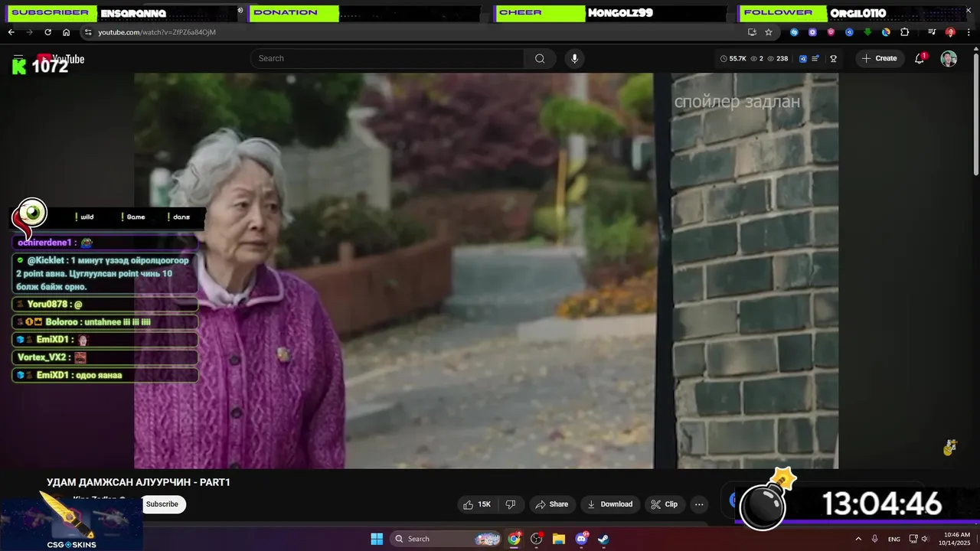This screenshot has width=980, height=551.
Task: Submit search with magnifier button
Action: (540, 58)
